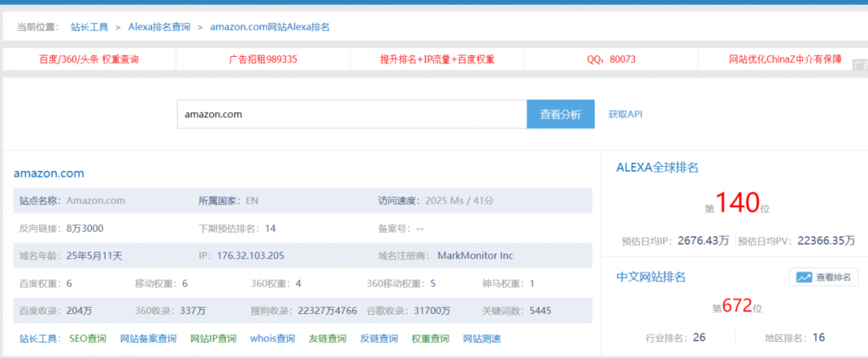This screenshot has height=358, width=868.
Task: Click the 查看分析 button
Action: (x=561, y=114)
